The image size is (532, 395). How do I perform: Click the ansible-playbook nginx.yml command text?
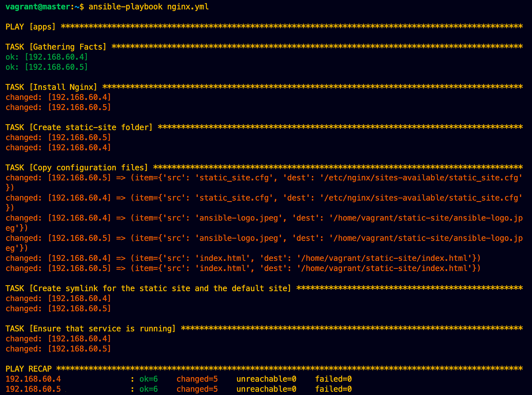(148, 6)
